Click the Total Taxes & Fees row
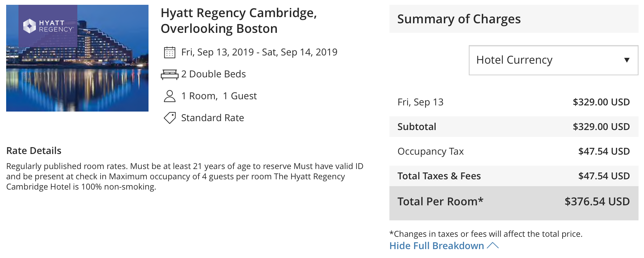 (514, 176)
